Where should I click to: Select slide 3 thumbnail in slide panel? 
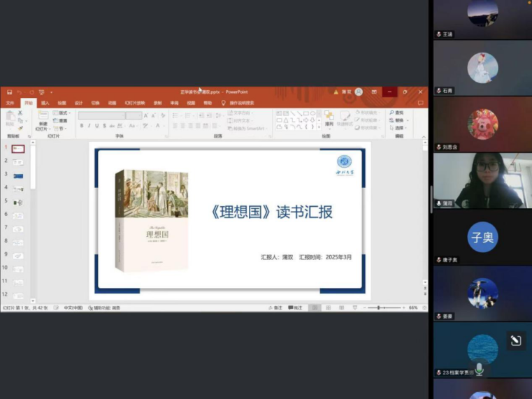click(17, 175)
